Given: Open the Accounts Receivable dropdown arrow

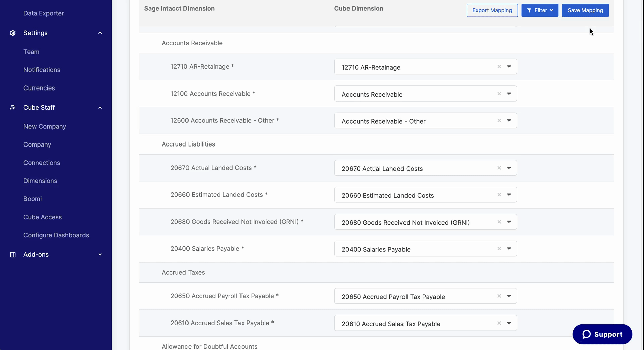Looking at the screenshot, I should pyautogui.click(x=509, y=94).
